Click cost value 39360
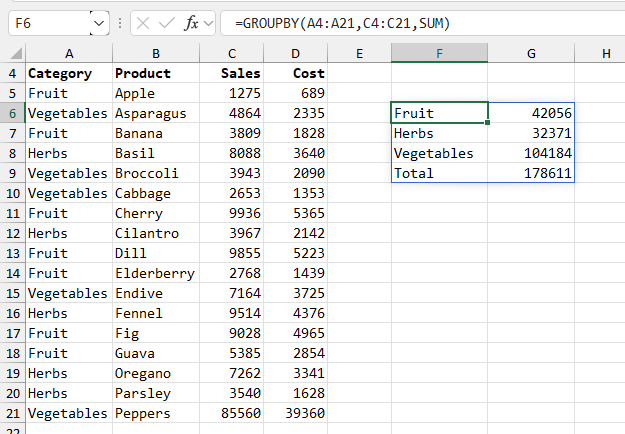 tap(295, 413)
